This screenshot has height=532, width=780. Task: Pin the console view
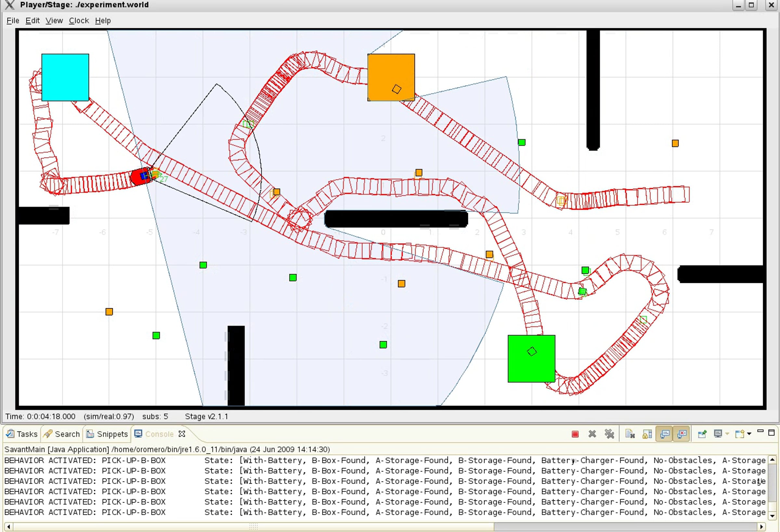pyautogui.click(x=702, y=434)
